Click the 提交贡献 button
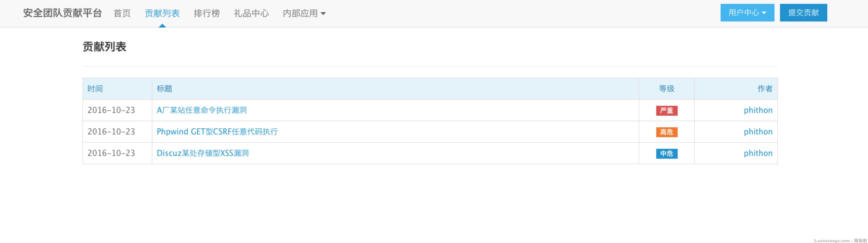The width and height of the screenshot is (868, 243). [803, 13]
